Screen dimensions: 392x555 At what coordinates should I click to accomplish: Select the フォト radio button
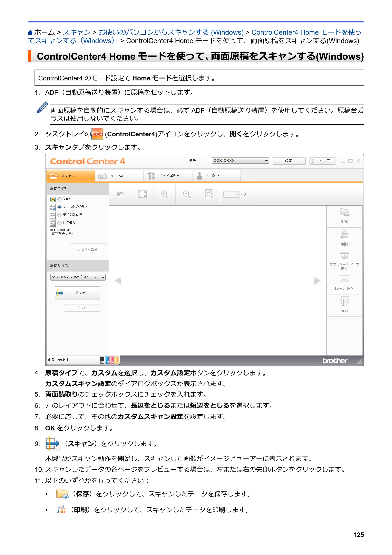[59, 200]
